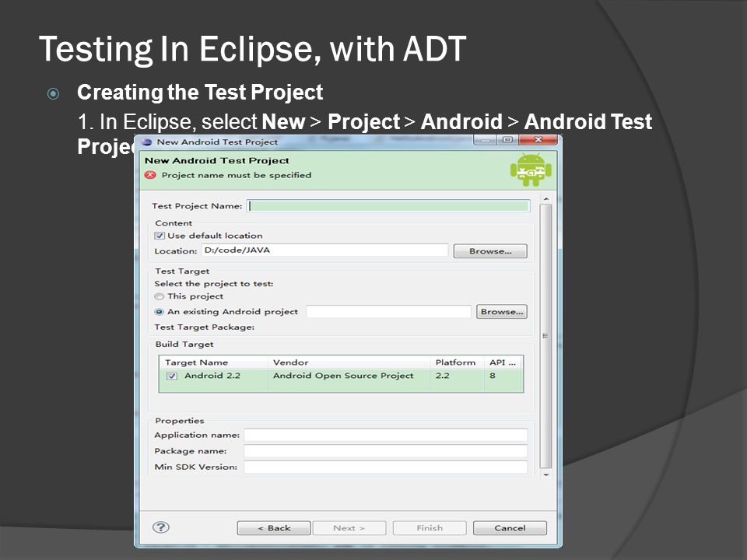Screen dimensions: 747x560
Task: Toggle Use default location checkbox
Action: tap(160, 236)
